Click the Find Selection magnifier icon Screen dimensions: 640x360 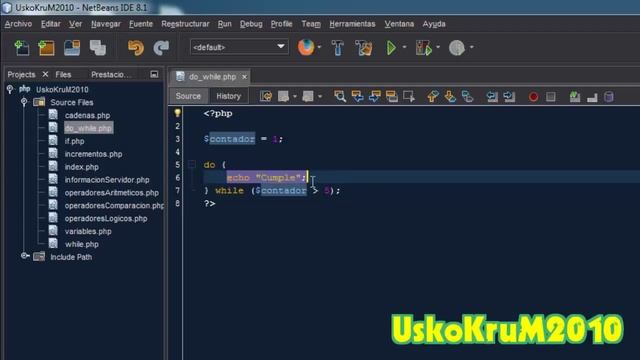(x=340, y=96)
